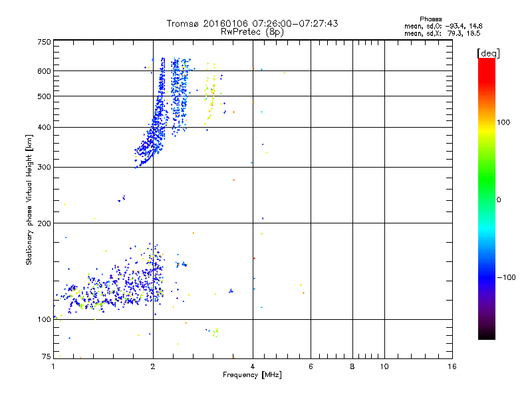Click the frequency axis tick label "16"
This screenshot has width=532, height=399.
(452, 366)
